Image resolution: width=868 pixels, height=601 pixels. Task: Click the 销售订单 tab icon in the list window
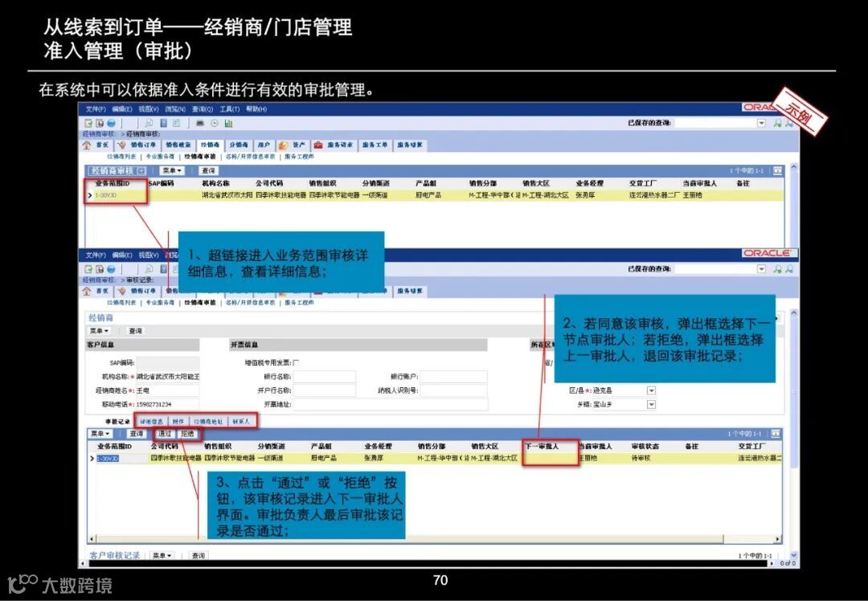(x=122, y=145)
